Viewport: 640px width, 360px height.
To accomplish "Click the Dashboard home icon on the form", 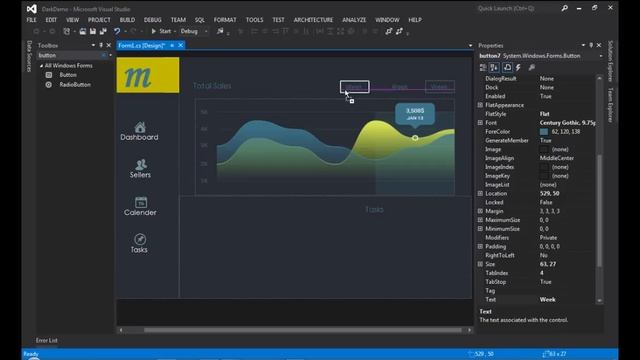I will point(140,127).
